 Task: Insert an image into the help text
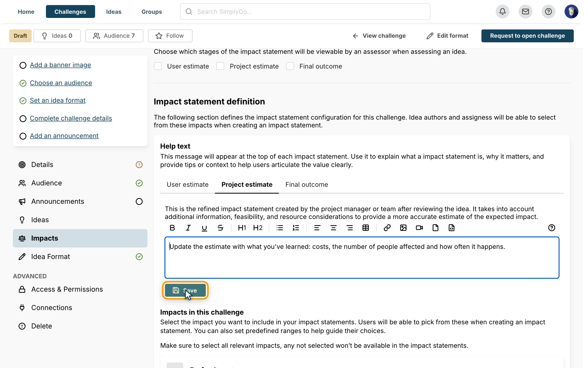pyautogui.click(x=403, y=228)
